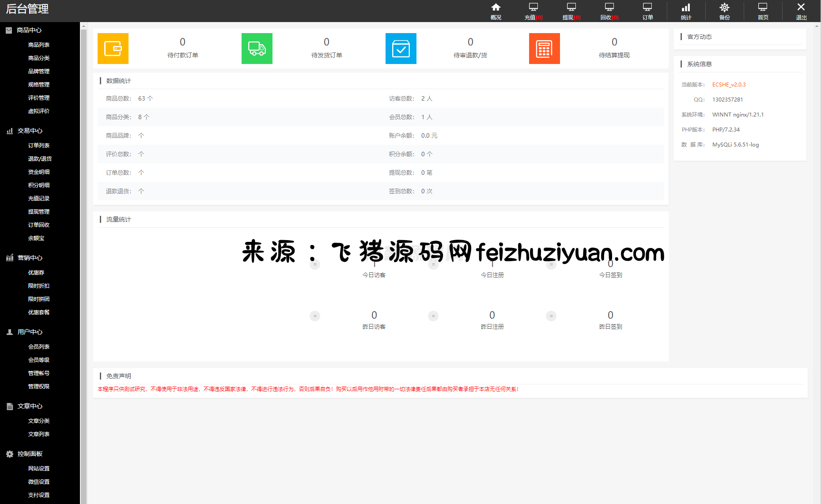
Task: Click the green truck 待发货订单 icon
Action: pos(257,49)
